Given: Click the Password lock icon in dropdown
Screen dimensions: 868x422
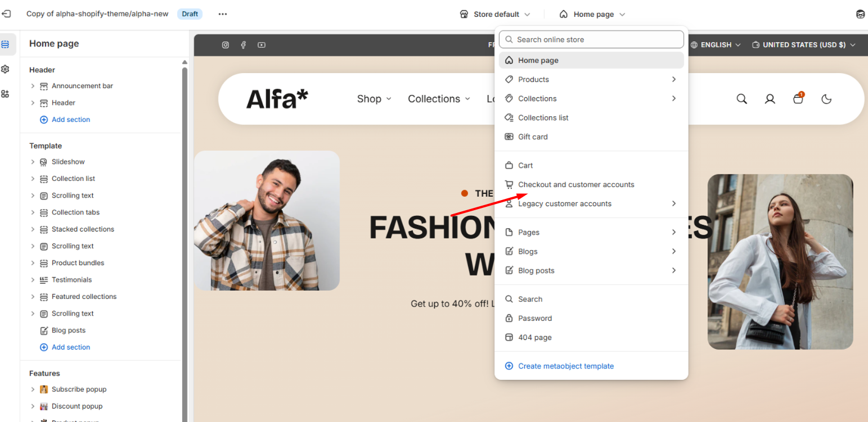Looking at the screenshot, I should [x=509, y=318].
